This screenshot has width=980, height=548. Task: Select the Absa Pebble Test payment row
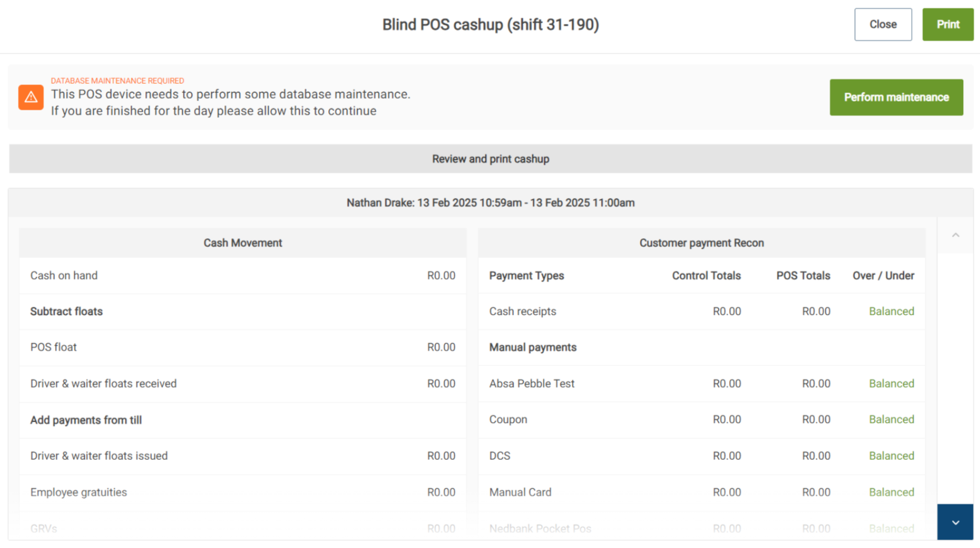(x=701, y=384)
